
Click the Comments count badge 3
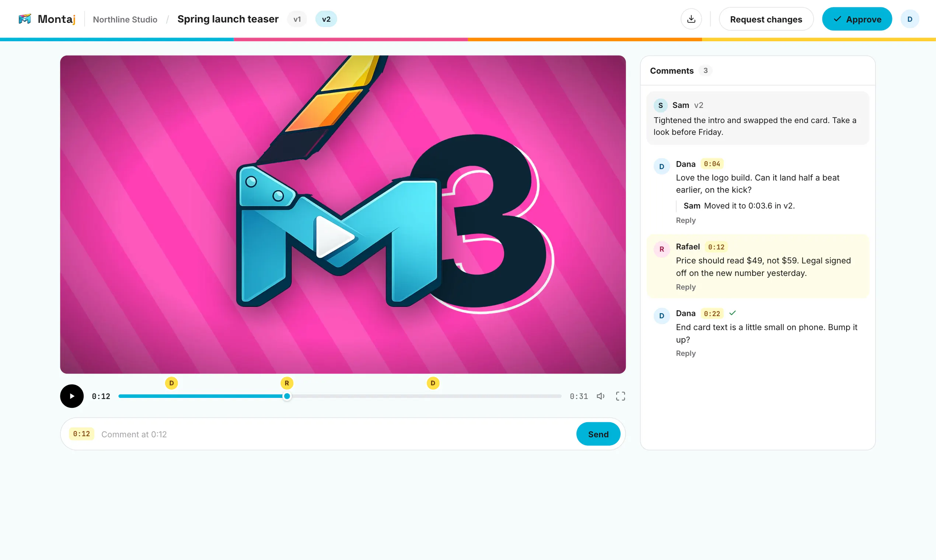[705, 71]
